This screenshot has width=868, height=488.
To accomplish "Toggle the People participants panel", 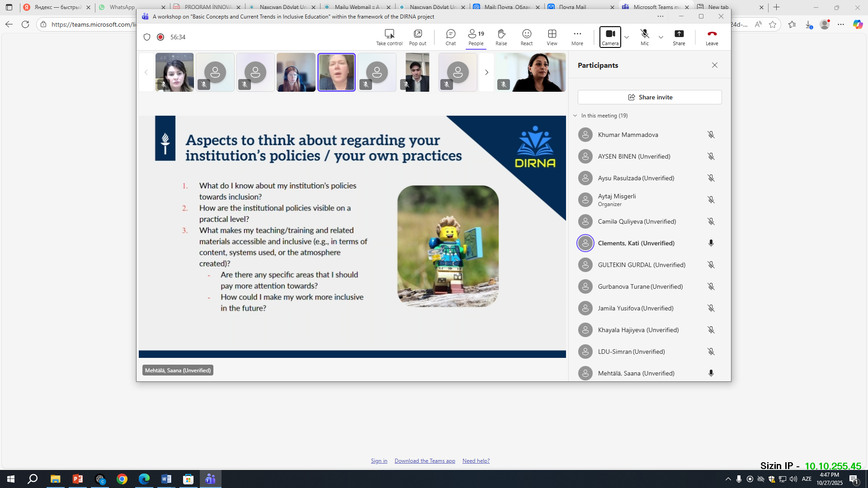I will [x=476, y=37].
